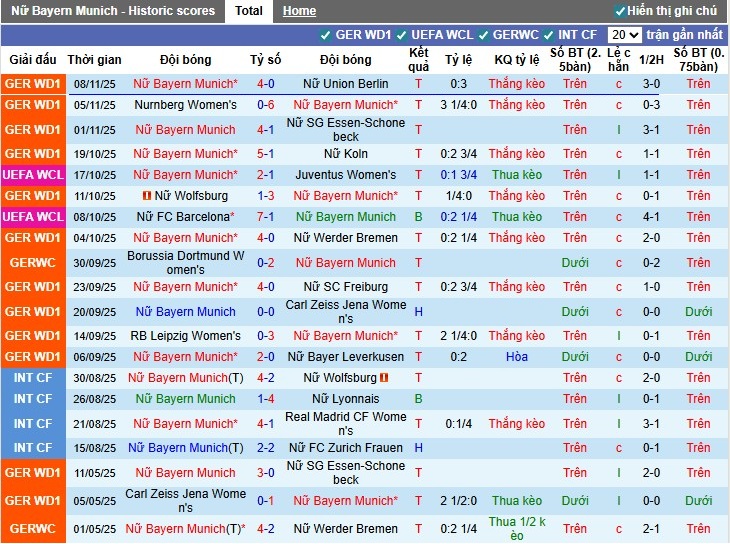Click the red card icon before Nữ Wolfsburg
This screenshot has width=730, height=544.
point(146,196)
